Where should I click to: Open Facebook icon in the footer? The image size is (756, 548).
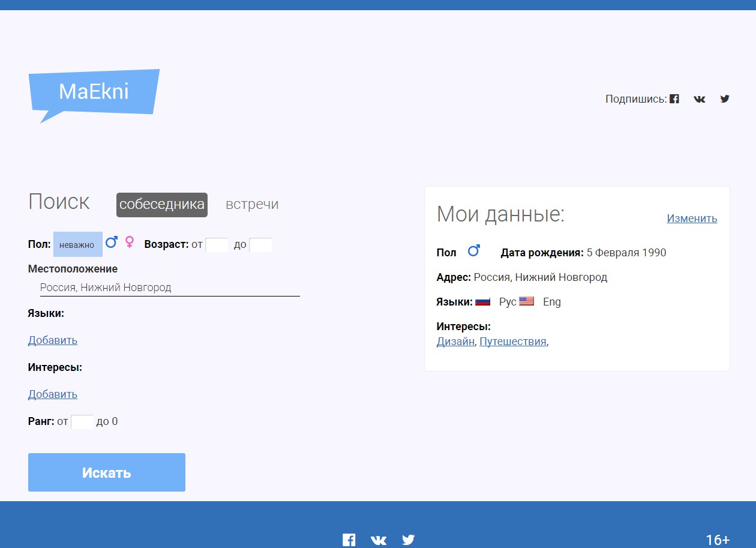tap(349, 540)
